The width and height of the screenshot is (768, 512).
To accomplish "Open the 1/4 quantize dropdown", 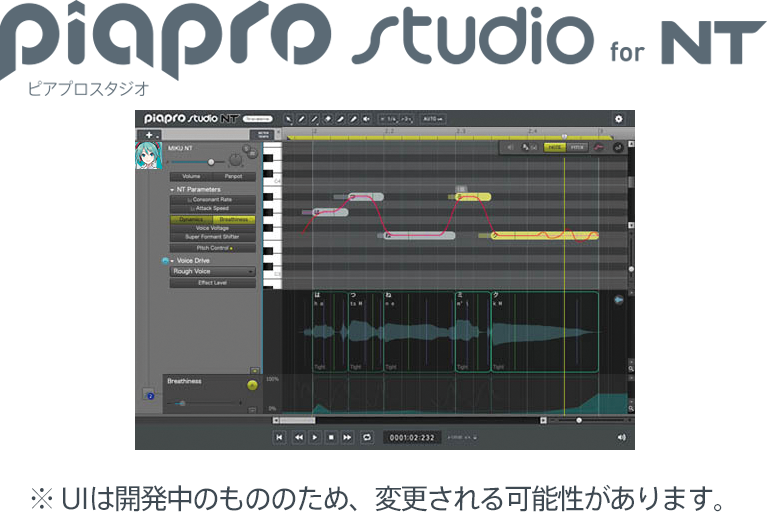I will coord(389,119).
